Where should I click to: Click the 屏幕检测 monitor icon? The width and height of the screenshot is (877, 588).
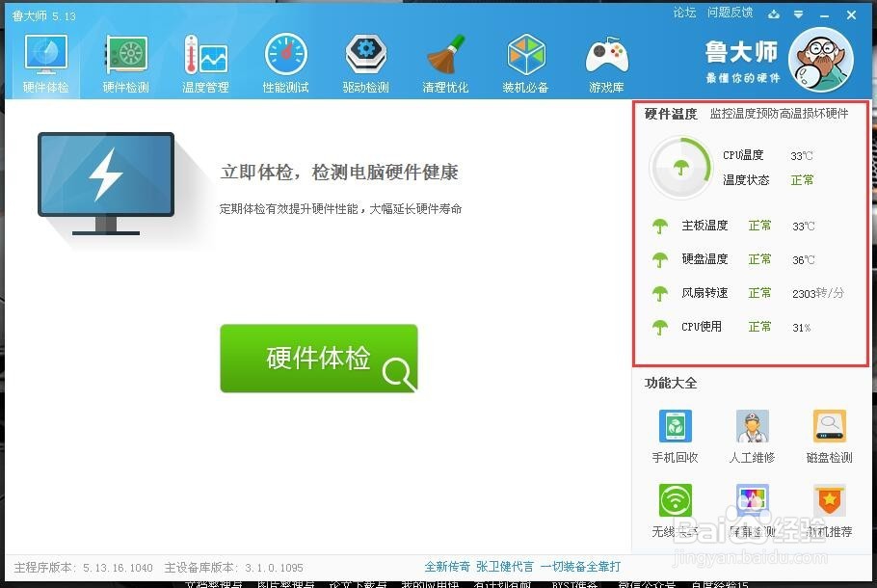(x=753, y=500)
